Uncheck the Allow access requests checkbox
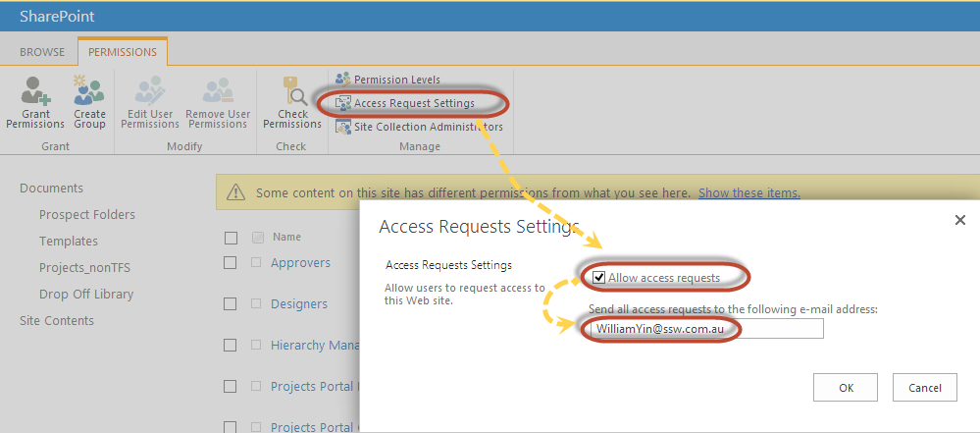Image resolution: width=980 pixels, height=433 pixels. coord(599,278)
